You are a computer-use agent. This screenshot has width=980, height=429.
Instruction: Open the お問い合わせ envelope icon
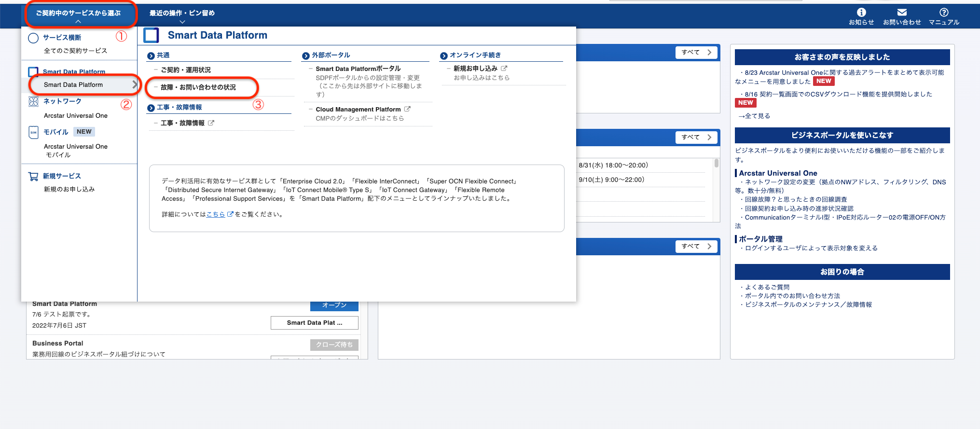[902, 13]
